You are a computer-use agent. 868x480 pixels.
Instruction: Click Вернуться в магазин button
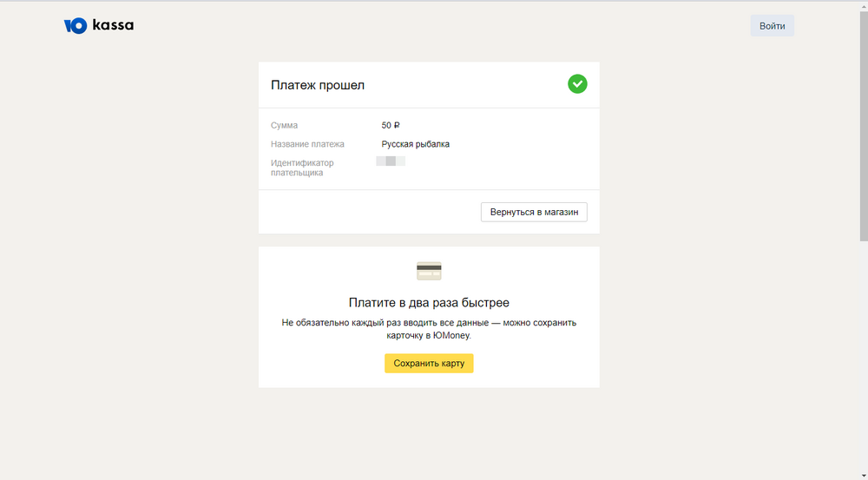point(534,212)
